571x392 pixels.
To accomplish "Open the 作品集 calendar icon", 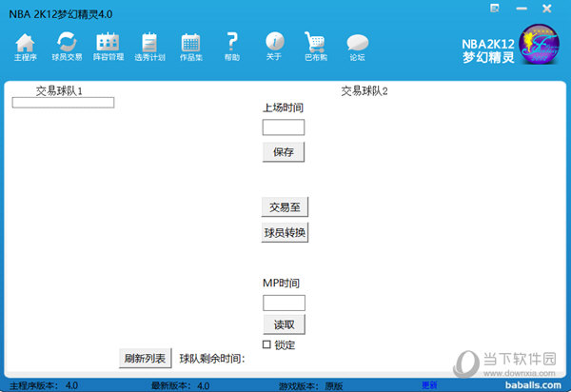I will pos(191,47).
